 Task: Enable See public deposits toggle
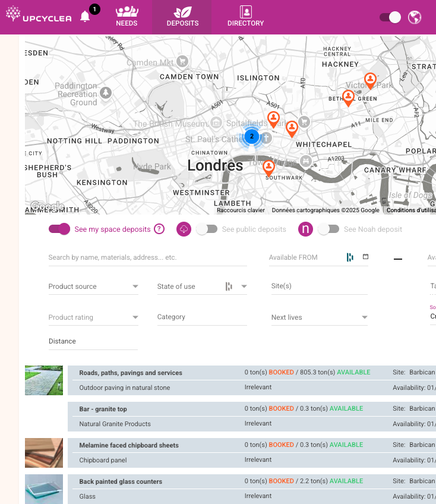tap(207, 229)
